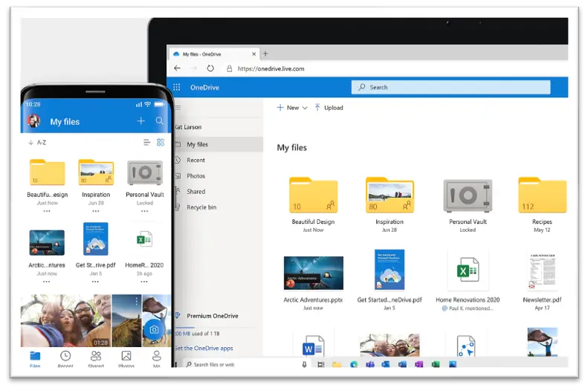The height and width of the screenshot is (388, 588).
Task: Open Microsoft Teams from the taskbar
Action: pyautogui.click(x=370, y=364)
